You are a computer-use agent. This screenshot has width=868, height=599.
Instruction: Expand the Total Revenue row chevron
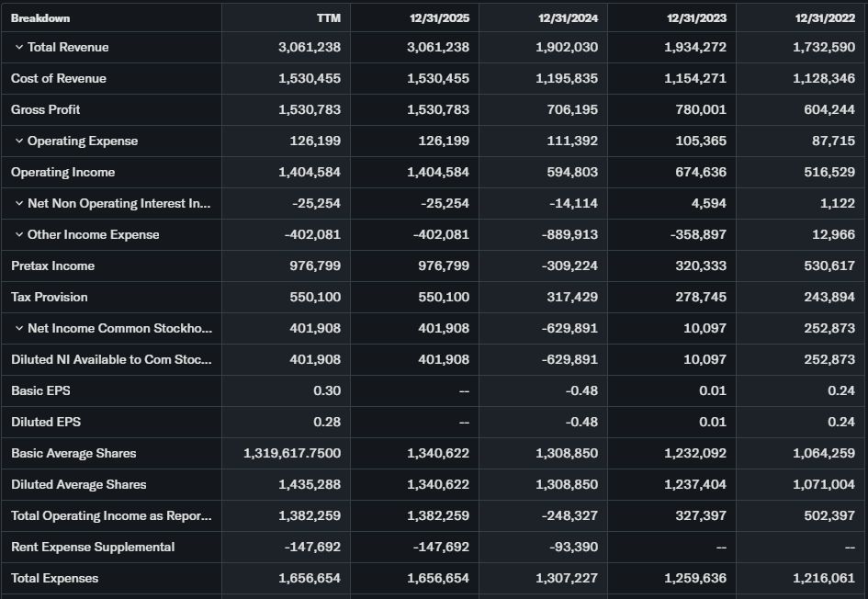point(19,48)
